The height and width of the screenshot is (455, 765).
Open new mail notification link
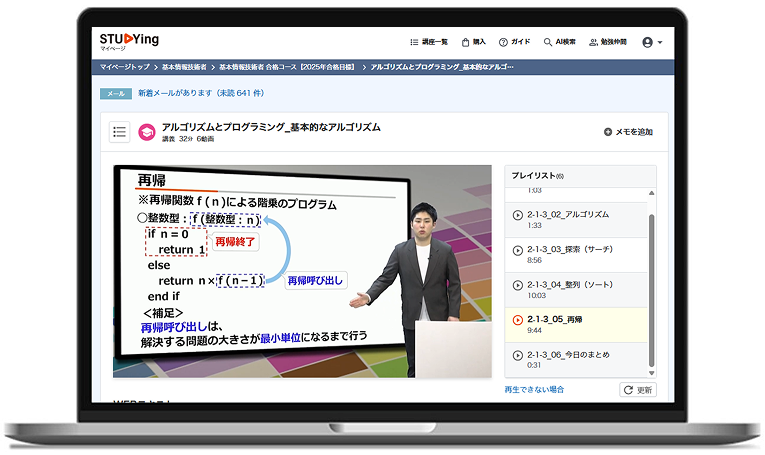coord(201,93)
